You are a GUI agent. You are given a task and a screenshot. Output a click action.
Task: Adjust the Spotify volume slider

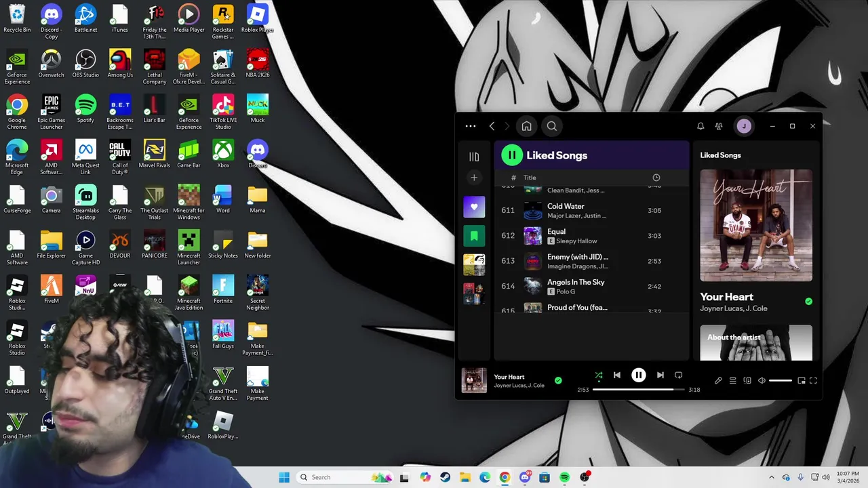(780, 381)
